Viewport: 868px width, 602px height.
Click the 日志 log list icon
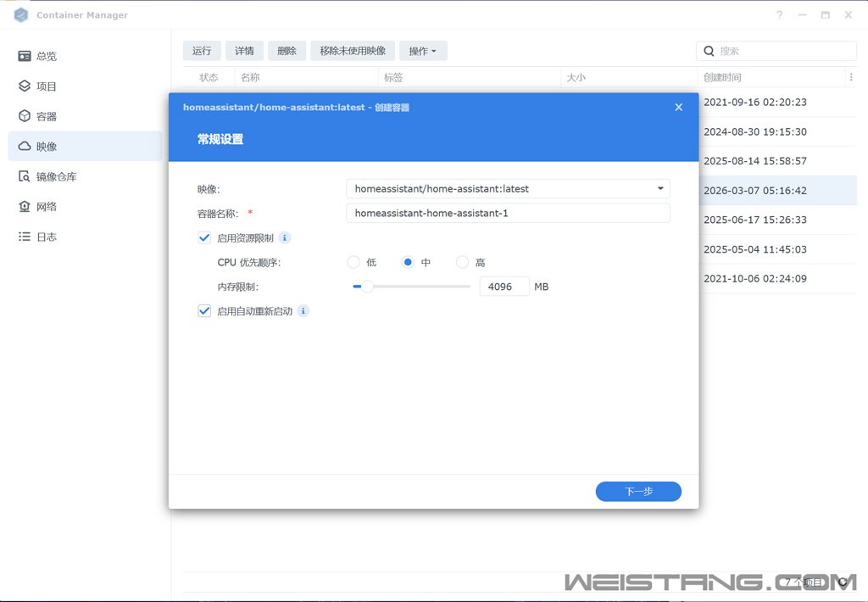click(25, 237)
